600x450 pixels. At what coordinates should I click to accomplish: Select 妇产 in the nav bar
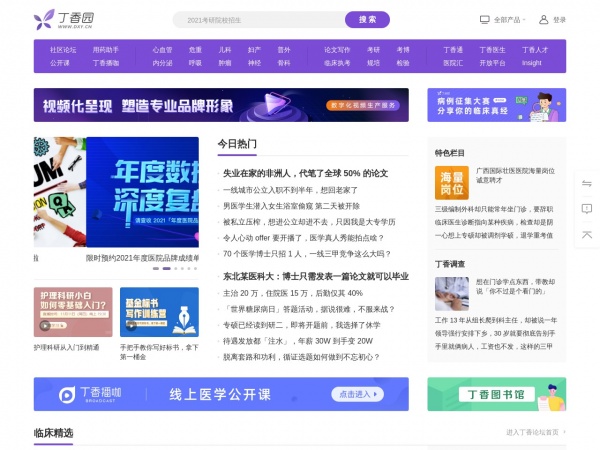pyautogui.click(x=254, y=50)
